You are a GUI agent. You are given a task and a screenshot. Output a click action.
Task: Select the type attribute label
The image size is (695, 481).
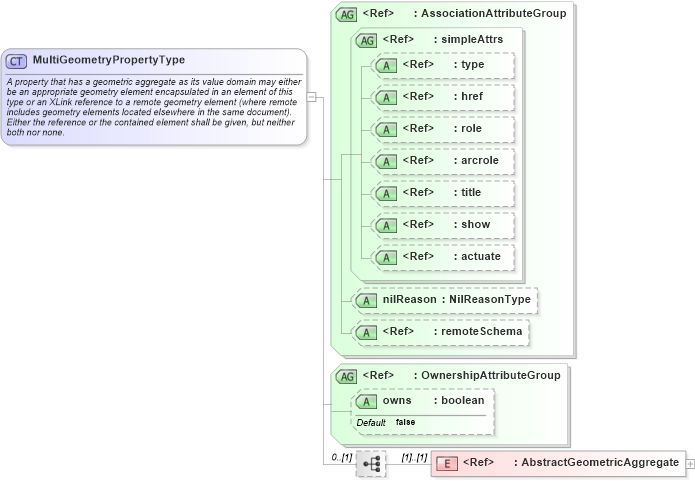472,64
